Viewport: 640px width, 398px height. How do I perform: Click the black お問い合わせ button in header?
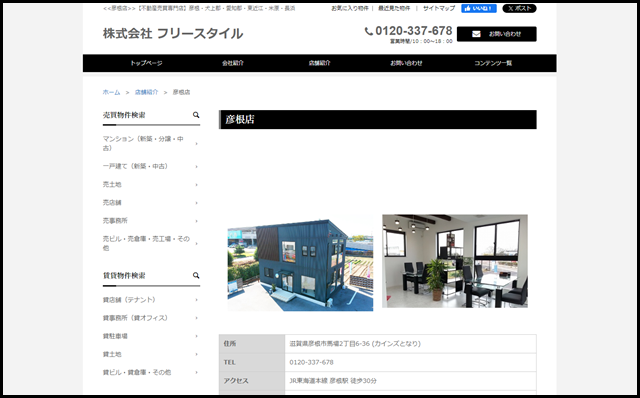pyautogui.click(x=496, y=34)
